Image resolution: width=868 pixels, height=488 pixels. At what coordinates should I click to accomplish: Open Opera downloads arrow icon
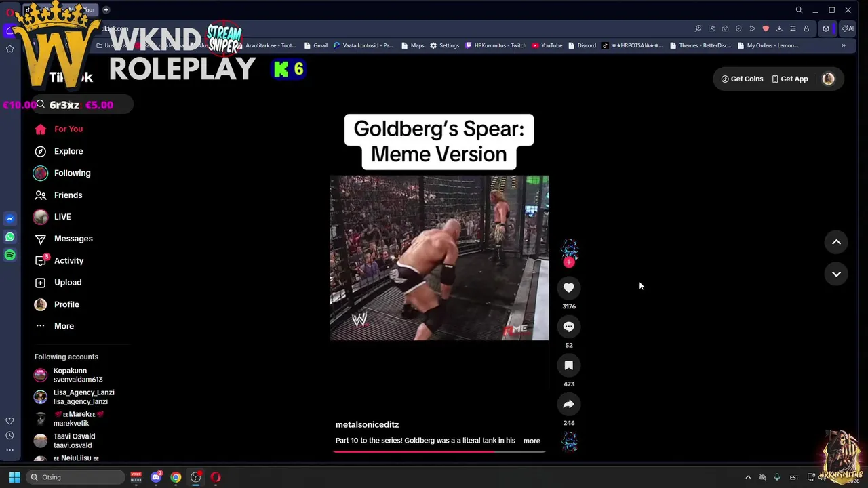779,28
